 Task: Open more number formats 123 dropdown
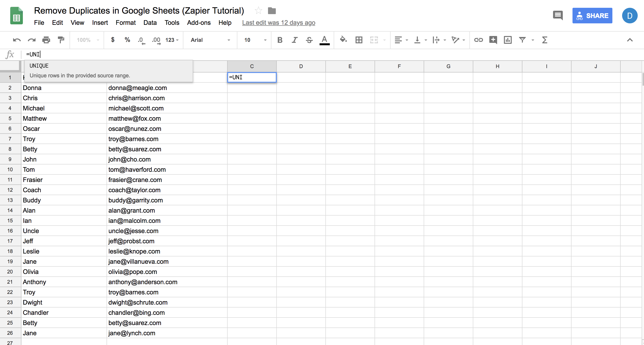(x=172, y=40)
